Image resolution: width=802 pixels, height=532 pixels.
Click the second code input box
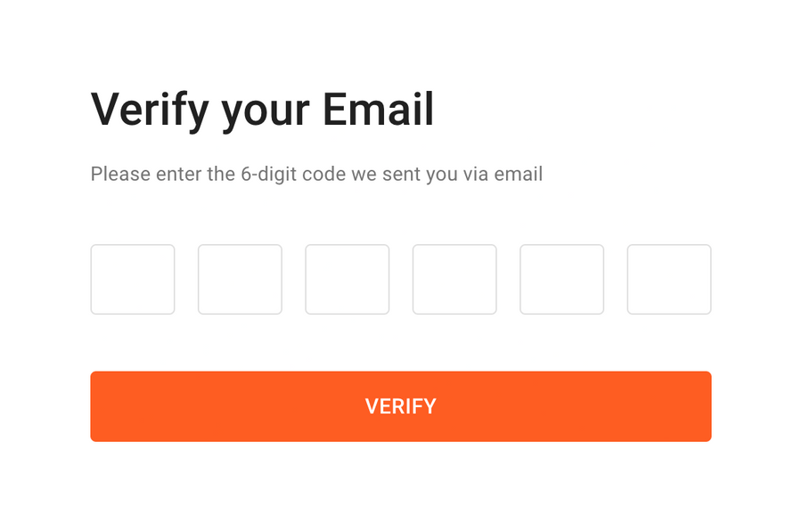(x=240, y=279)
